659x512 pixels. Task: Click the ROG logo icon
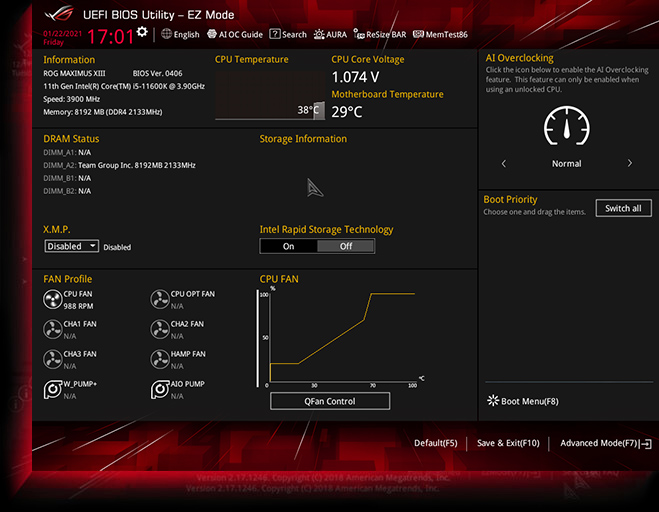point(60,14)
